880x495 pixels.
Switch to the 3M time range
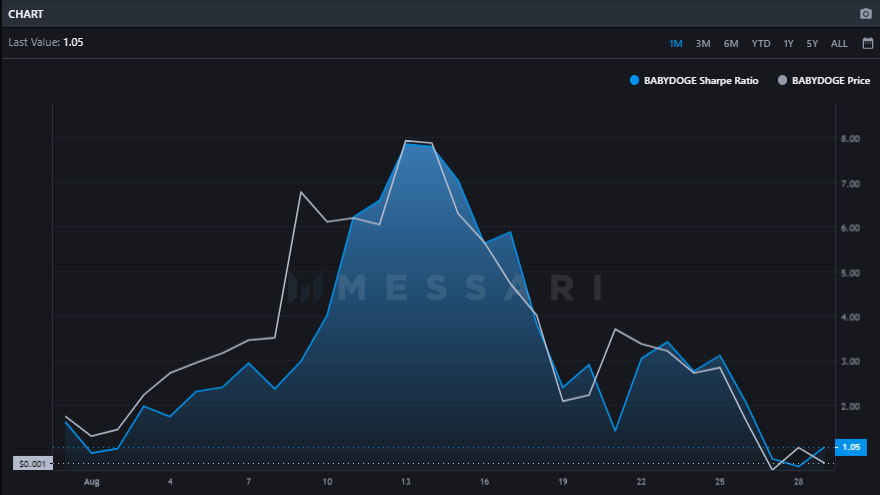pos(703,44)
